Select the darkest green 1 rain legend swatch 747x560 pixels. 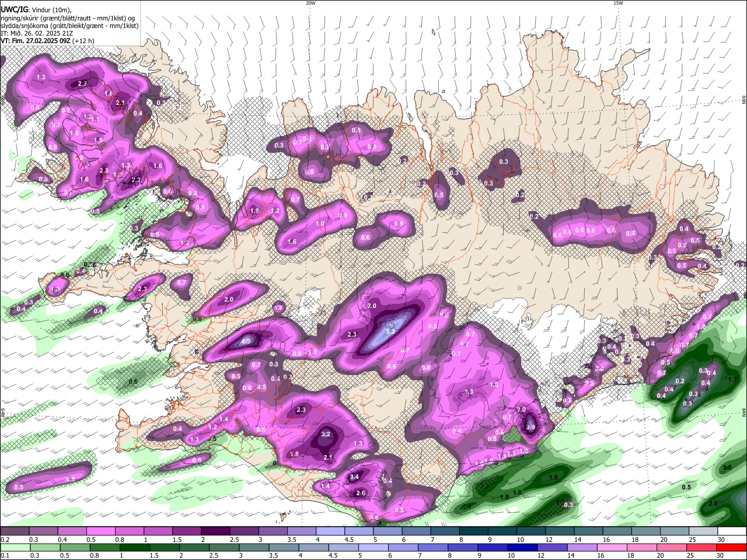pyautogui.click(x=134, y=548)
